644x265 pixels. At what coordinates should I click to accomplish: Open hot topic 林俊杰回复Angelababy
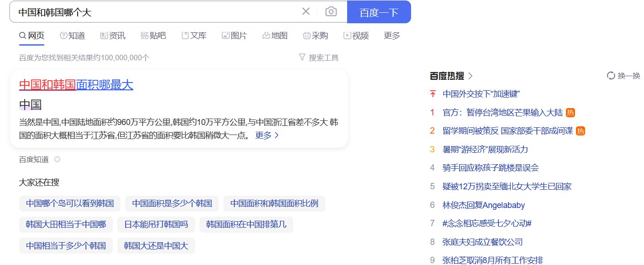[484, 205]
